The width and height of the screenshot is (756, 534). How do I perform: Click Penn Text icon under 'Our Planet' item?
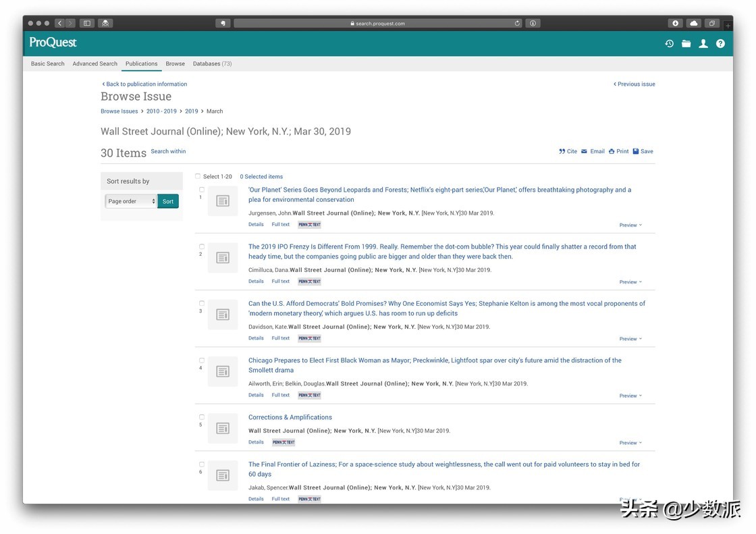(310, 225)
